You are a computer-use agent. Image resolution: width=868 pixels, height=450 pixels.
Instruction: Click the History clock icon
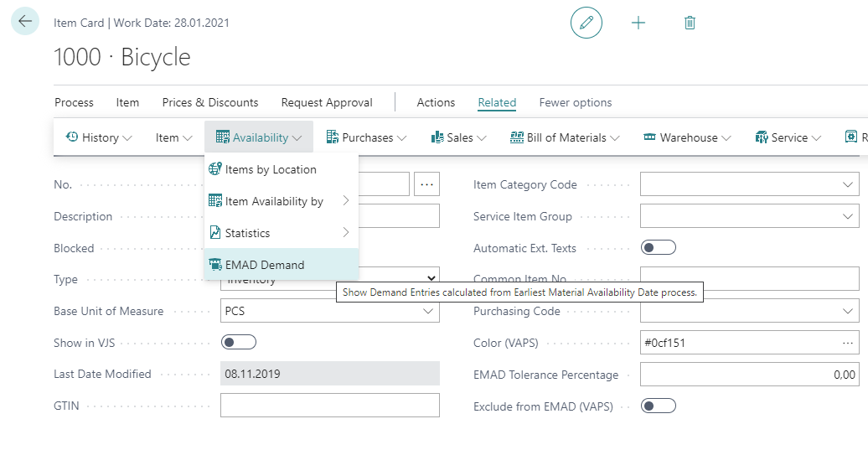tap(72, 137)
